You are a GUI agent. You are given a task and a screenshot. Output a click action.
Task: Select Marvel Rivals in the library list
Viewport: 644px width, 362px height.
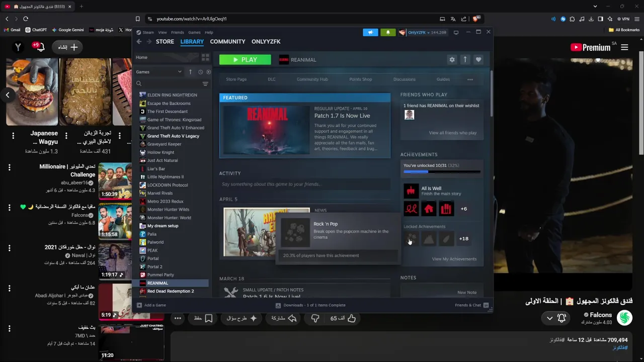(159, 193)
